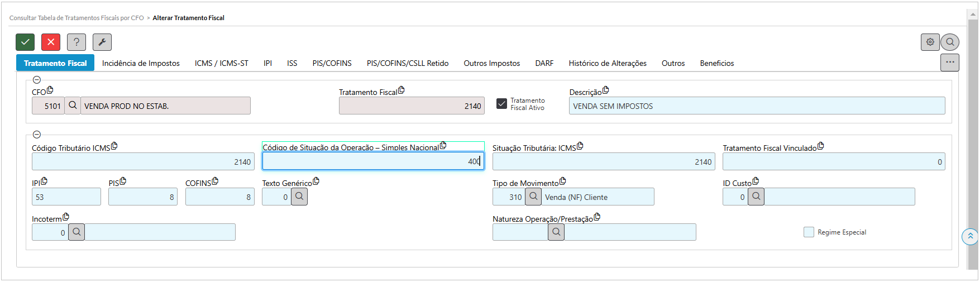This screenshot has height=282, width=980.
Task: Click the Descrição field with VENDA SEM IMPOSTOS
Action: [x=757, y=106]
